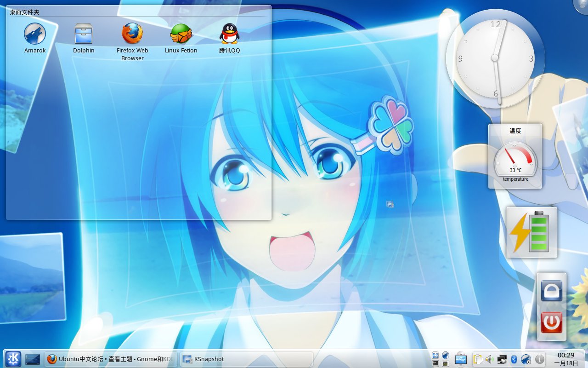Open the device notifier USB icon

461,359
